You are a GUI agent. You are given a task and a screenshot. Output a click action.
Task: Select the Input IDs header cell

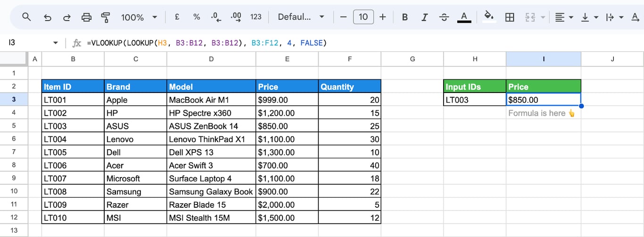coord(475,86)
